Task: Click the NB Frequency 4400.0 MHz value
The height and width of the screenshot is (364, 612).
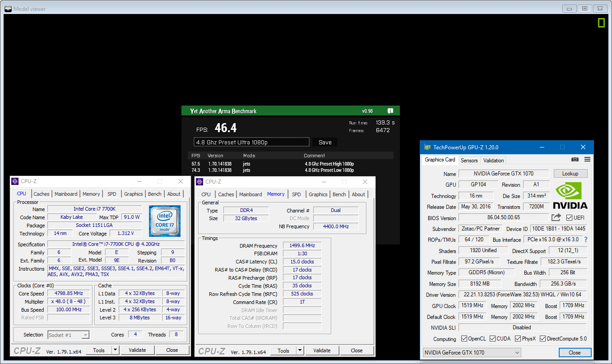Action: pos(336,226)
